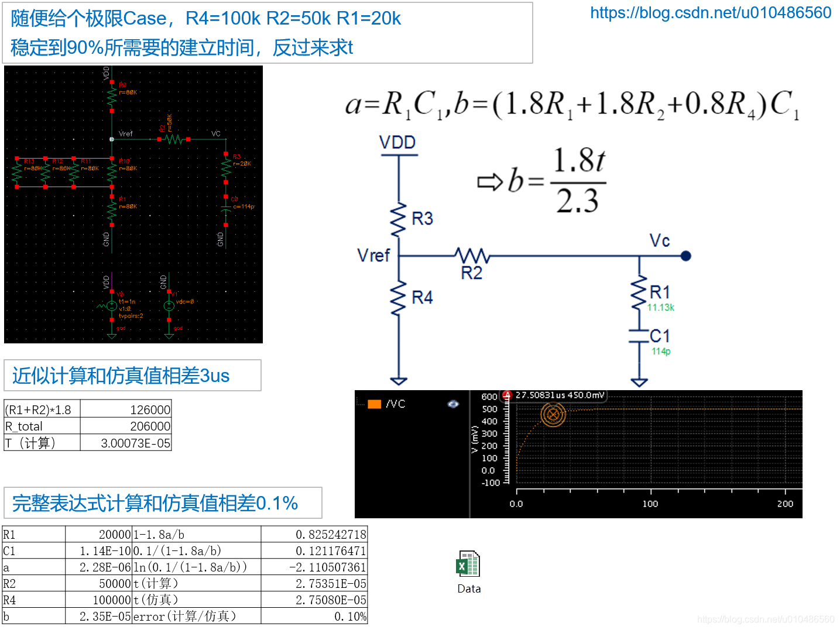Select cell with value 20000

[x=98, y=534]
